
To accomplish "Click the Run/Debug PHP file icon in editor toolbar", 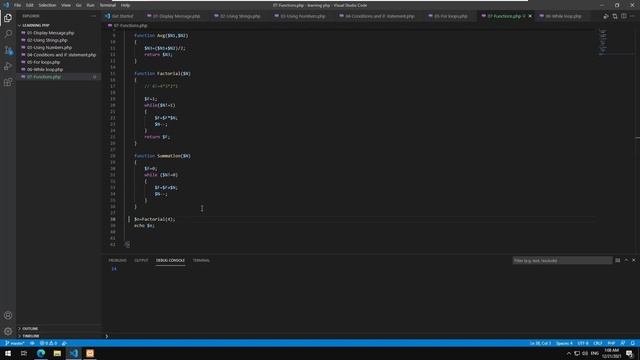I will [x=606, y=16].
